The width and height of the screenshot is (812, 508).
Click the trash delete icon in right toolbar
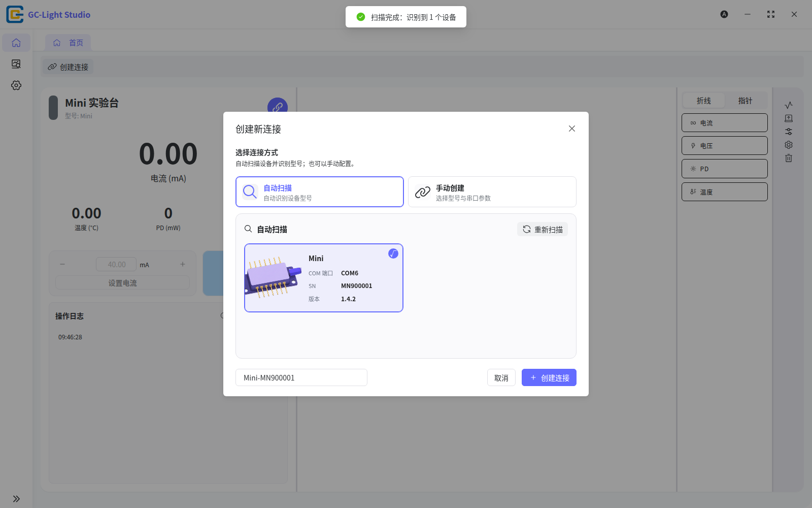coord(789,158)
